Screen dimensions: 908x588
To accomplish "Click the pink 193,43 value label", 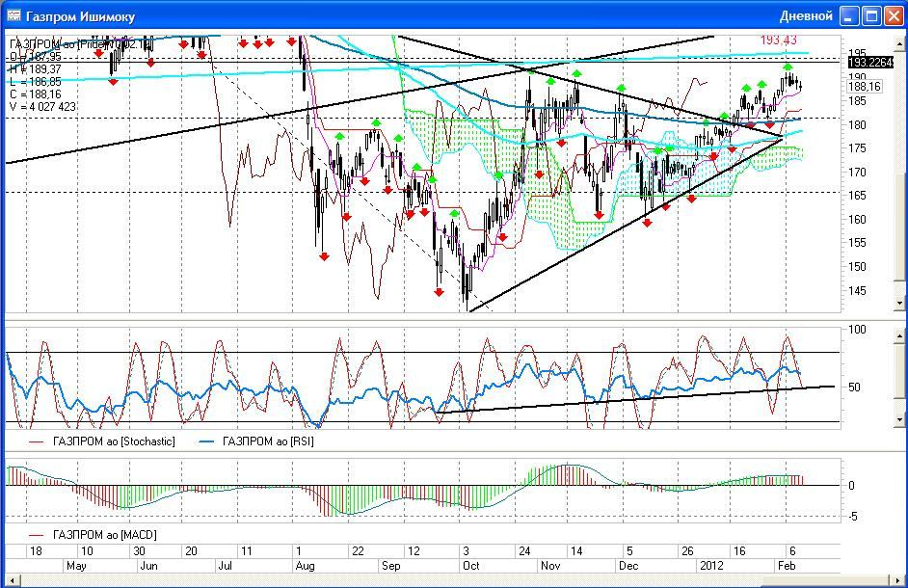I will 778,40.
